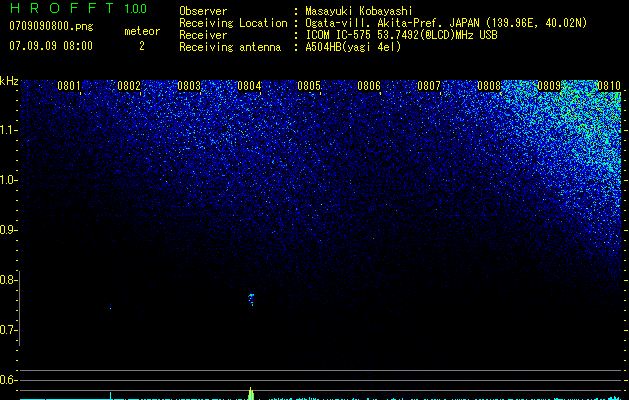The width and height of the screenshot is (629, 400).
Task: Click the 0805 time marker
Action: pos(309,86)
